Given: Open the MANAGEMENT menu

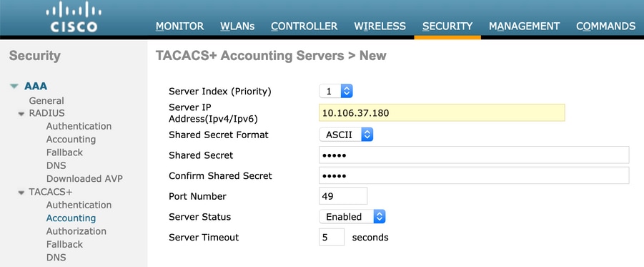Looking at the screenshot, I should click(x=524, y=26).
